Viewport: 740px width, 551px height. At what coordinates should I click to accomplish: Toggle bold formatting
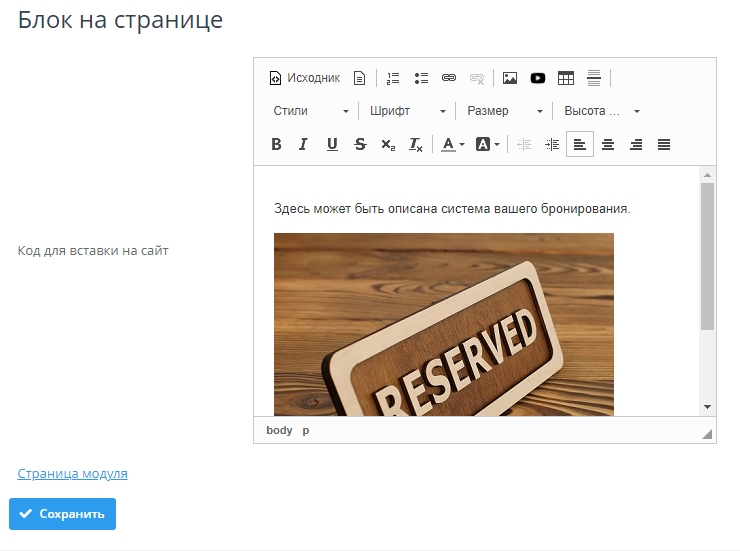tap(276, 144)
